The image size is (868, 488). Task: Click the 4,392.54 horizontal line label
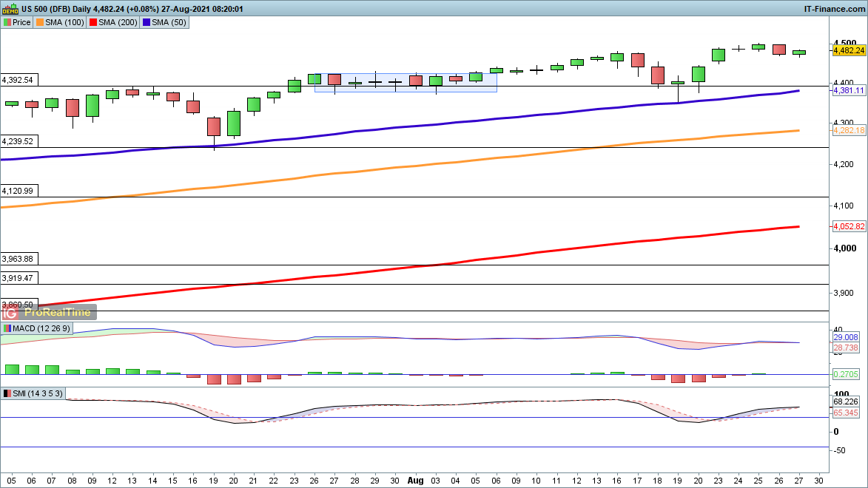18,79
